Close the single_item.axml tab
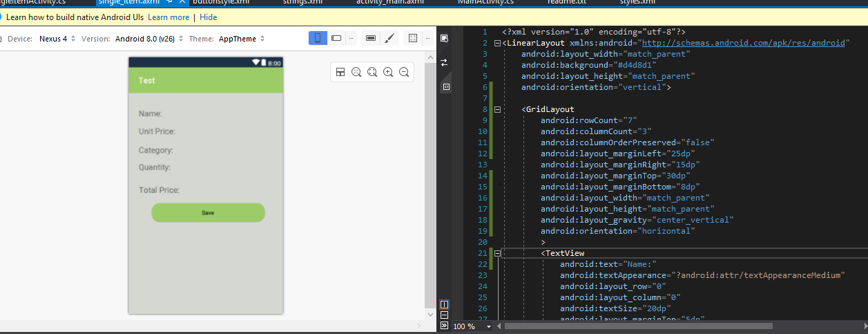 182,2
